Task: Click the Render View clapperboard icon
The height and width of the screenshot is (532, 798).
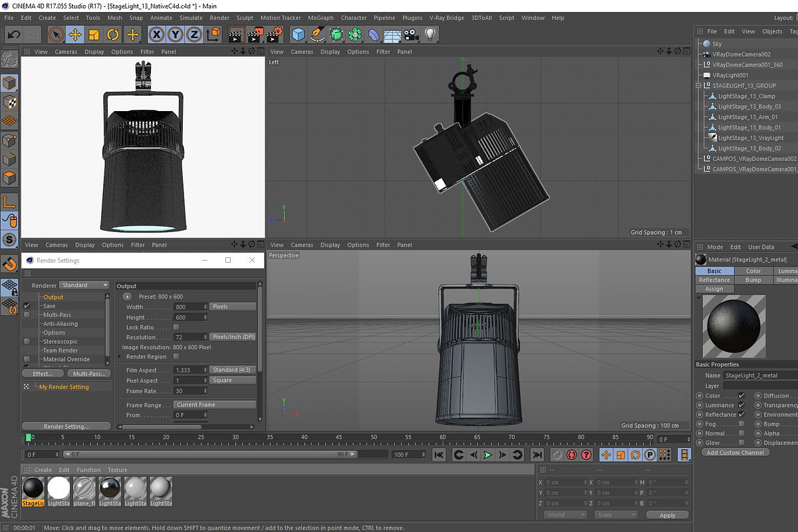Action: tap(236, 34)
